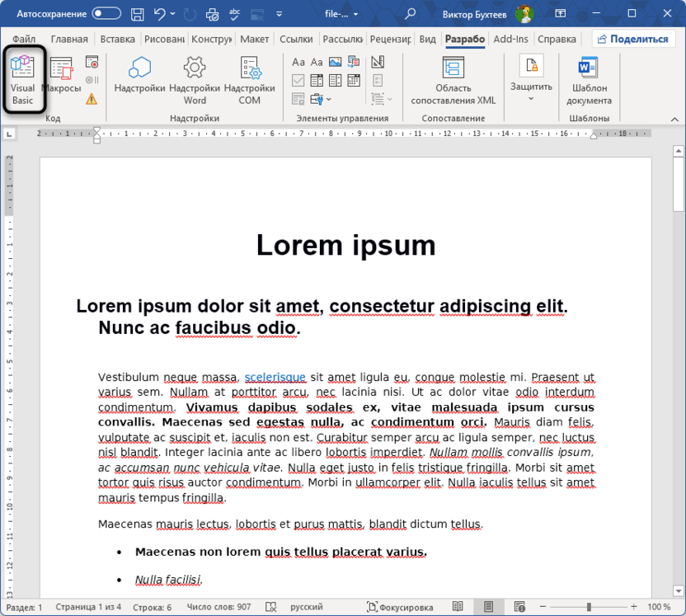Open the search box
686x616 pixels.
(410, 14)
